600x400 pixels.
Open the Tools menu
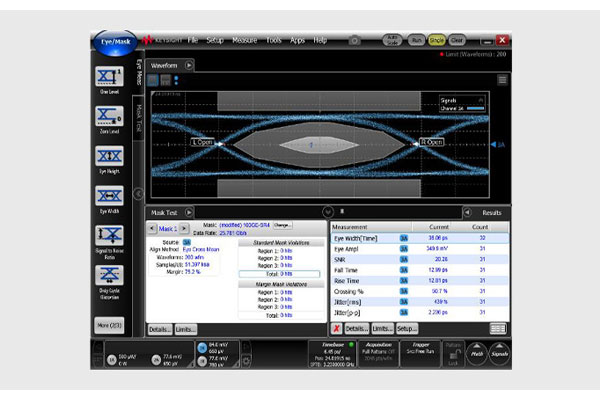(x=274, y=40)
